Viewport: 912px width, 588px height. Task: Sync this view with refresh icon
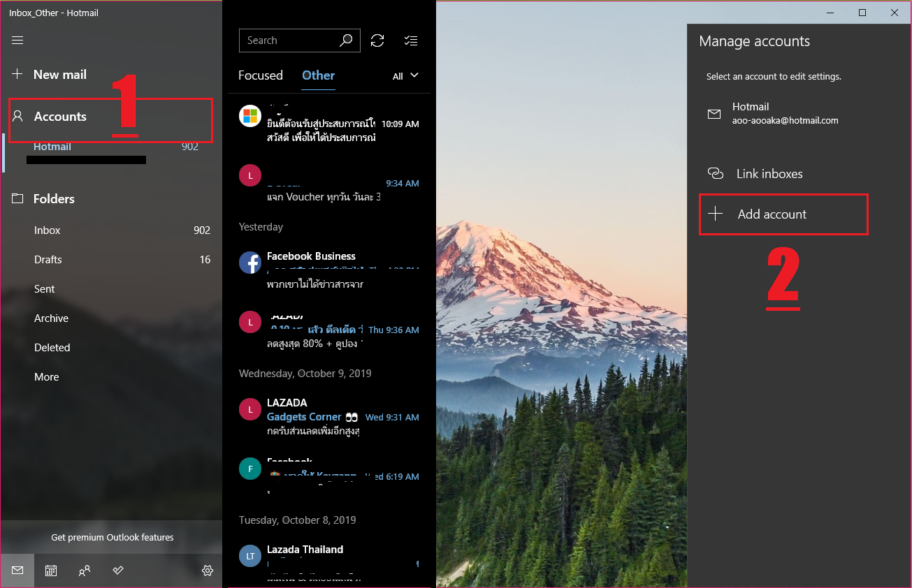tap(377, 41)
